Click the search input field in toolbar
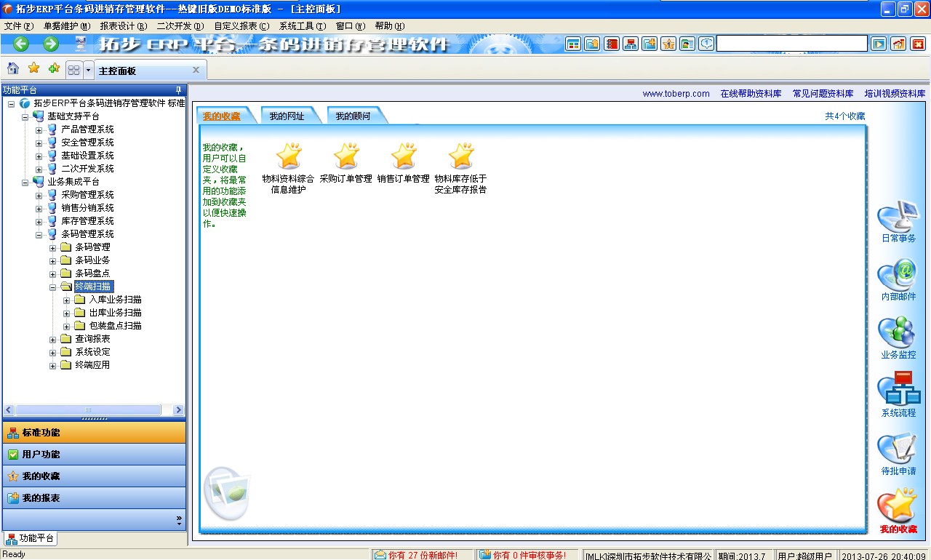Image resolution: width=931 pixels, height=560 pixels. [x=791, y=44]
